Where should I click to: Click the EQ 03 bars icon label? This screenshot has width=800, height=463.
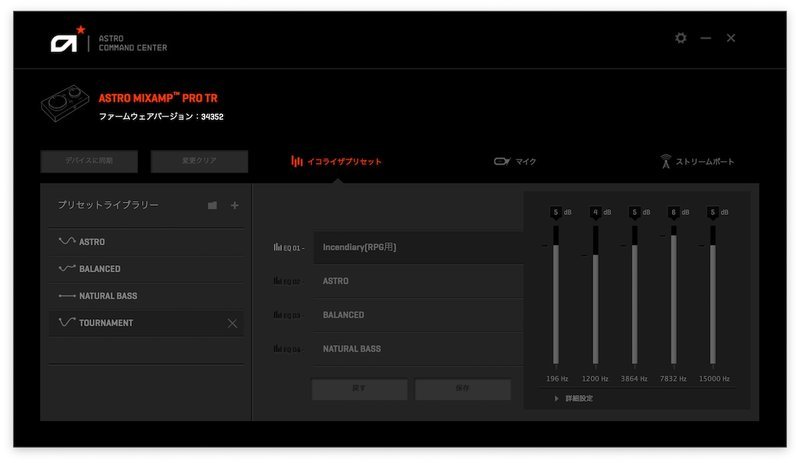[288, 315]
